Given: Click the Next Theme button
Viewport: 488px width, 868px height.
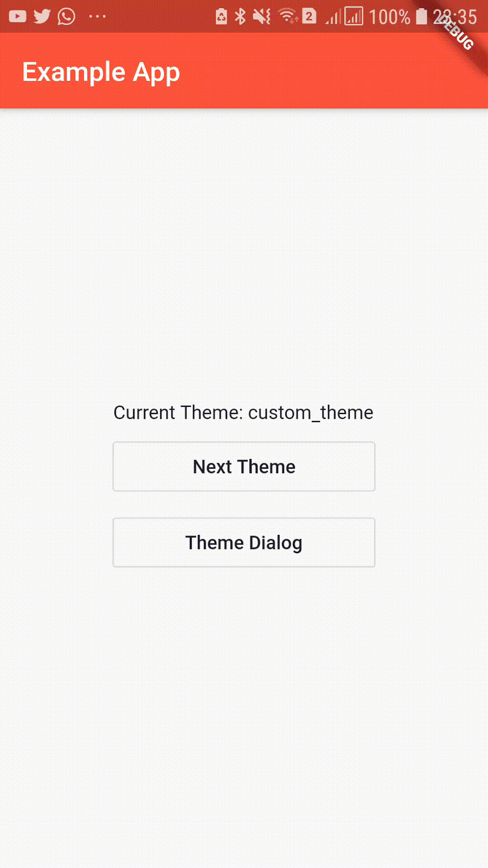Looking at the screenshot, I should point(244,467).
